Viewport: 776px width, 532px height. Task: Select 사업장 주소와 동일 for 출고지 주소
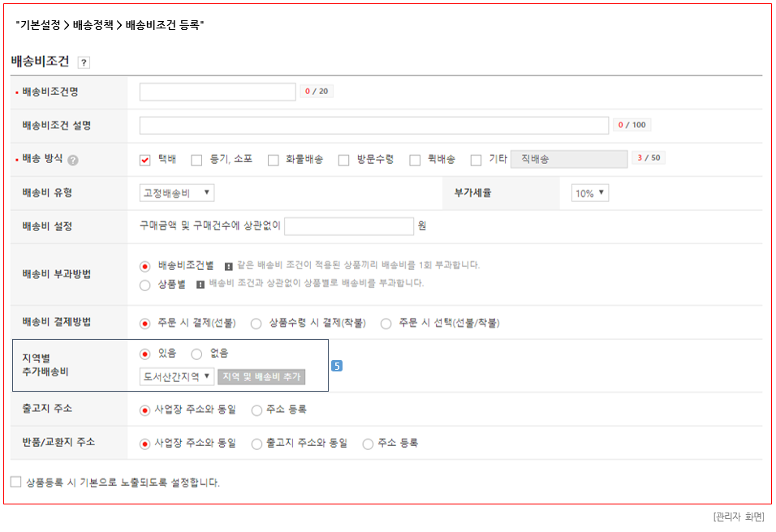(144, 410)
